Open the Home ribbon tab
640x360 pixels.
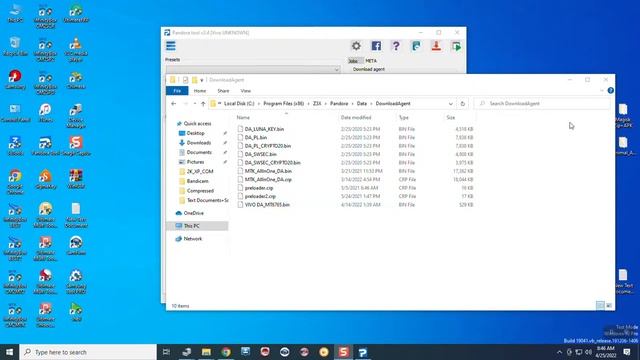pos(200,91)
